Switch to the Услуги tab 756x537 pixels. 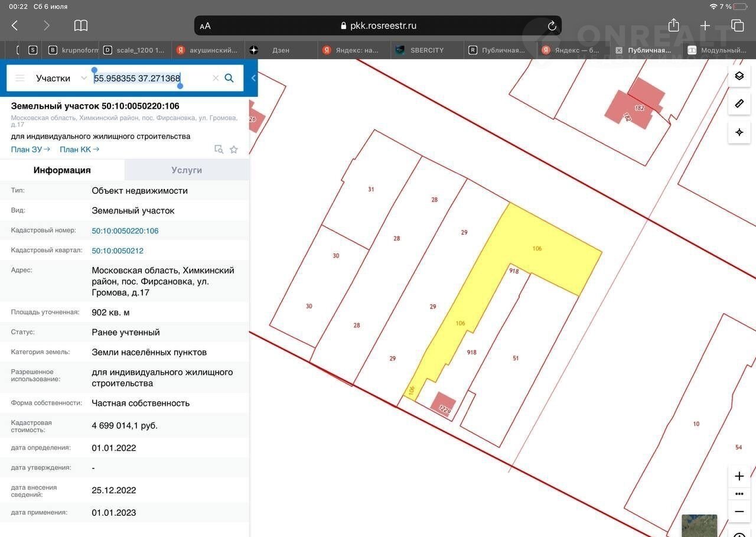[187, 170]
